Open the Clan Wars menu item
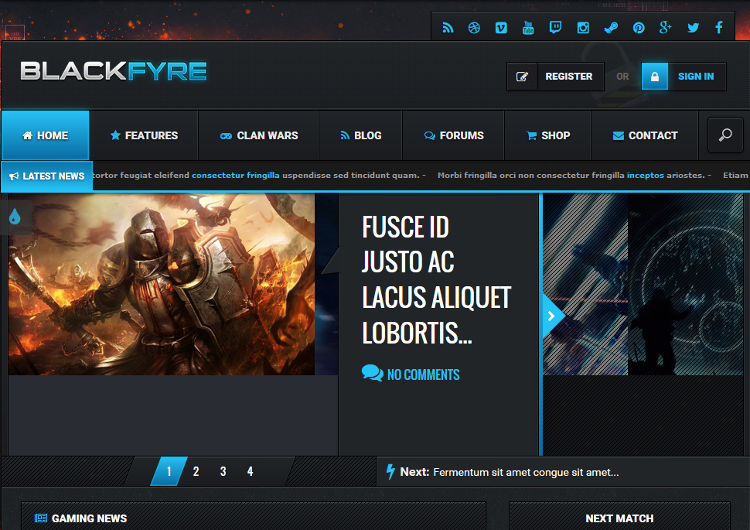Screen dimensions: 750x530 (x=259, y=135)
